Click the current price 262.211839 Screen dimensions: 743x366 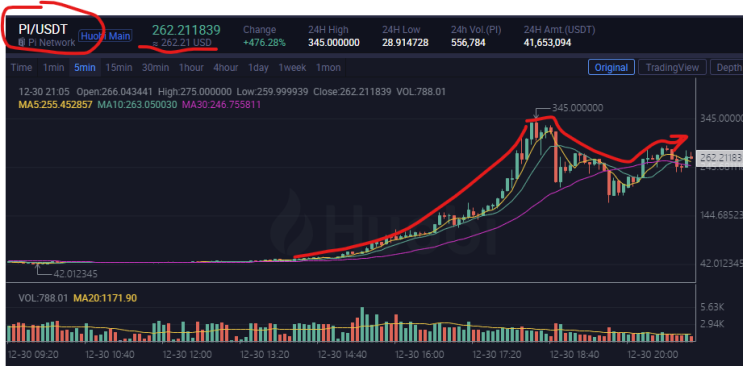tap(186, 30)
